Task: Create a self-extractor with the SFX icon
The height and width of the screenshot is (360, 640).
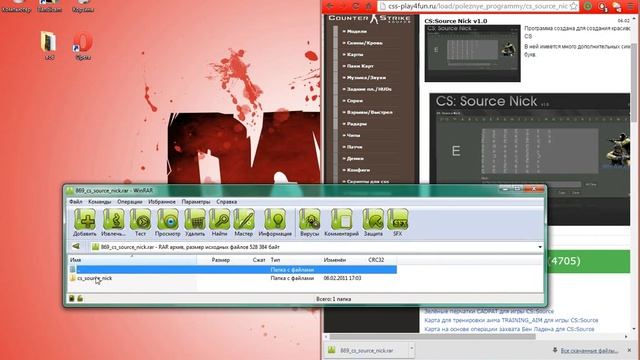Action: [398, 222]
